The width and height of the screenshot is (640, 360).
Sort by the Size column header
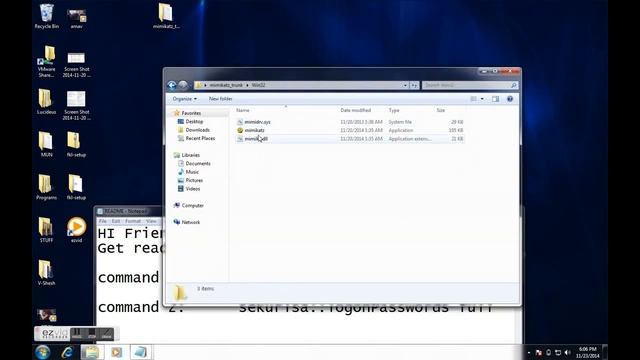(x=441, y=110)
